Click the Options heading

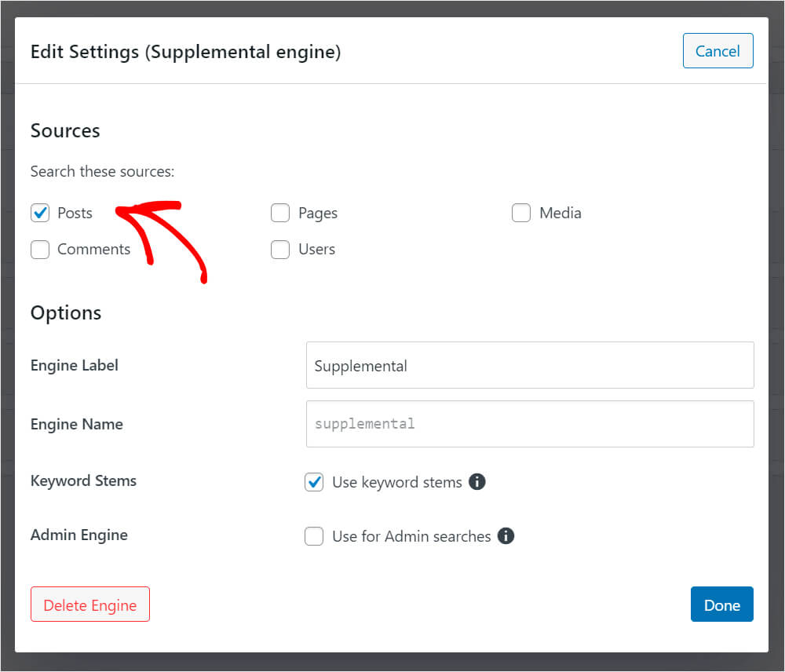click(66, 313)
